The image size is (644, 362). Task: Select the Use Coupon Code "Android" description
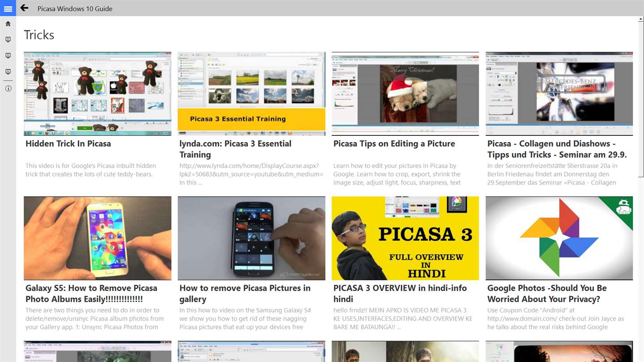click(555, 319)
